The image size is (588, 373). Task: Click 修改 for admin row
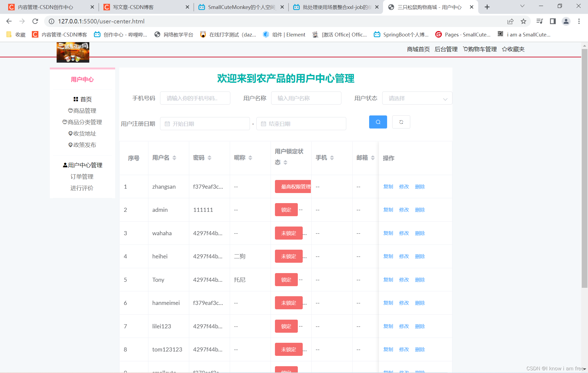404,210
